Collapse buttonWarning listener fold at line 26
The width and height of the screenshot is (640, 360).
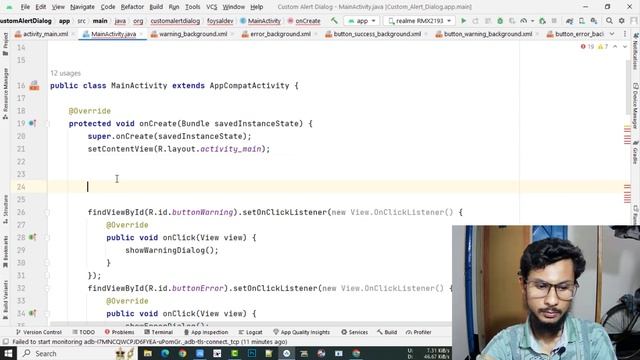[x=47, y=212]
